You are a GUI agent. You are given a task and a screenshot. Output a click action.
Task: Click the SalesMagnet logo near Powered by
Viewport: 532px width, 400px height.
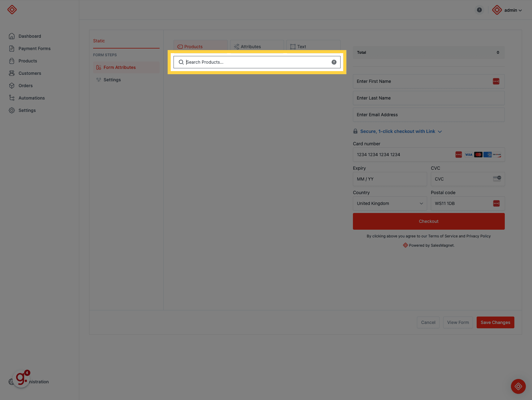tap(405, 245)
